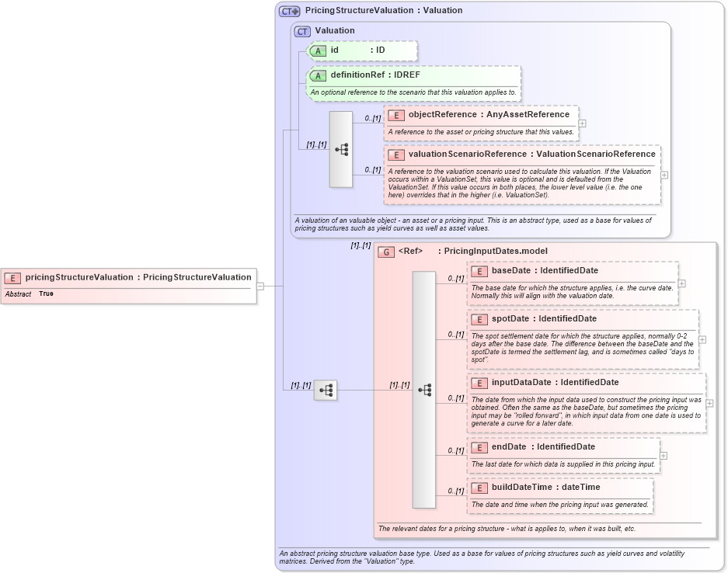Click the sequence compositor inside PricingInputDates group

[x=427, y=388]
